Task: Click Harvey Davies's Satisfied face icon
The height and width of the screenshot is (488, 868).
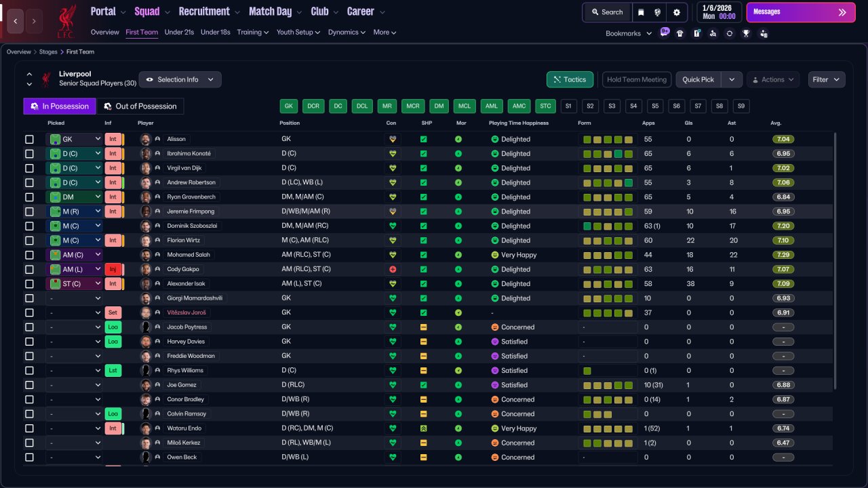Action: (496, 342)
